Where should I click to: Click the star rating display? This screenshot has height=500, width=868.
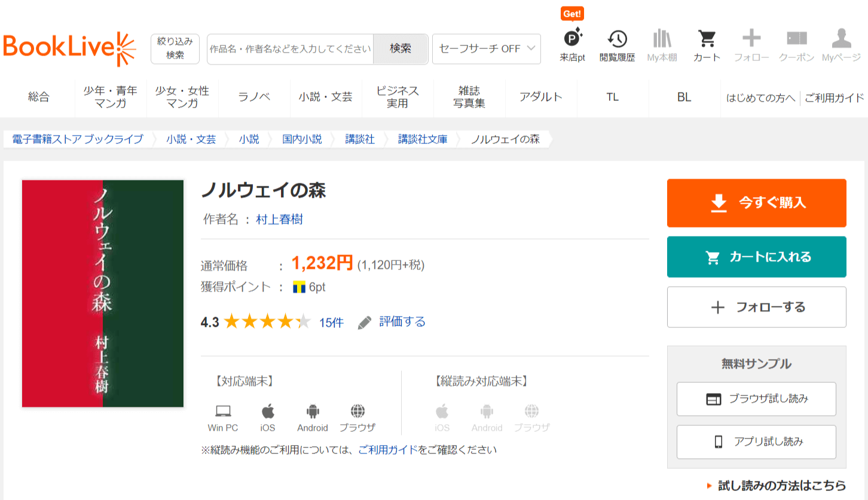pos(267,323)
